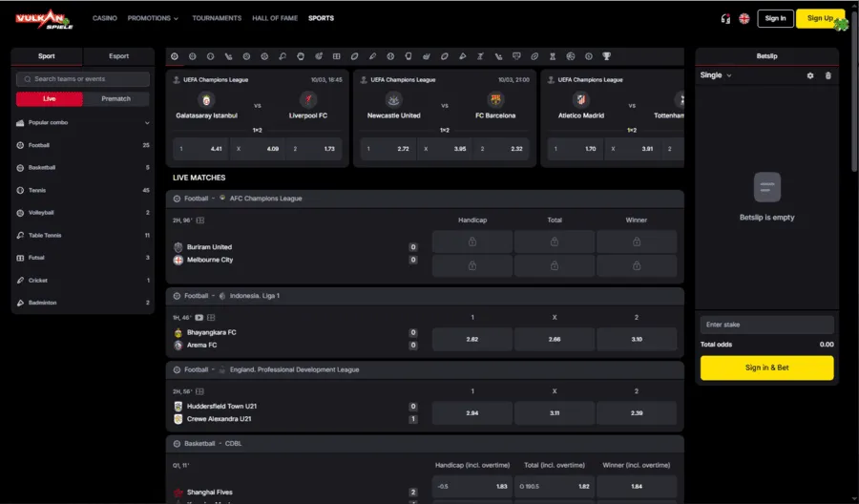Switch to the Esport tab
This screenshot has height=504, width=859.
click(119, 56)
